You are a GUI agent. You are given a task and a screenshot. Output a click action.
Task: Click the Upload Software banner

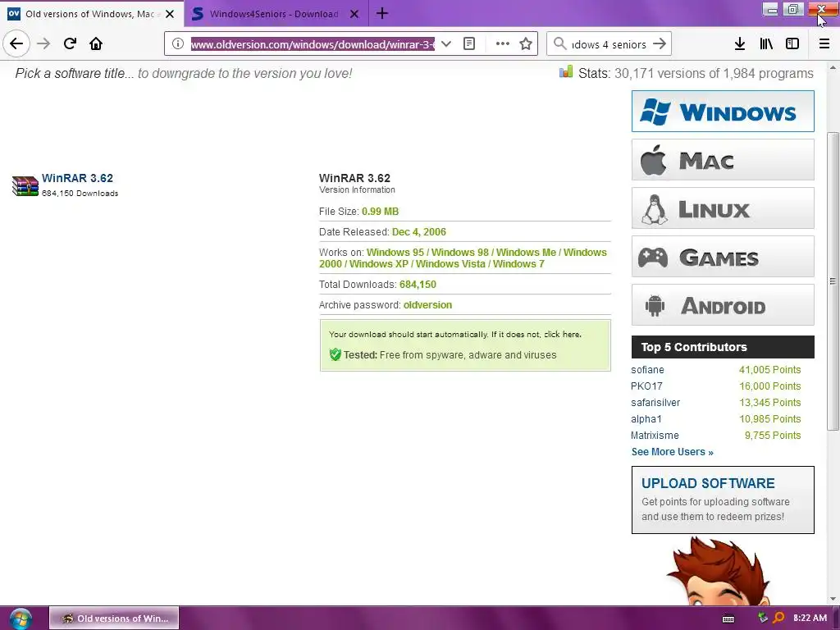click(723, 500)
